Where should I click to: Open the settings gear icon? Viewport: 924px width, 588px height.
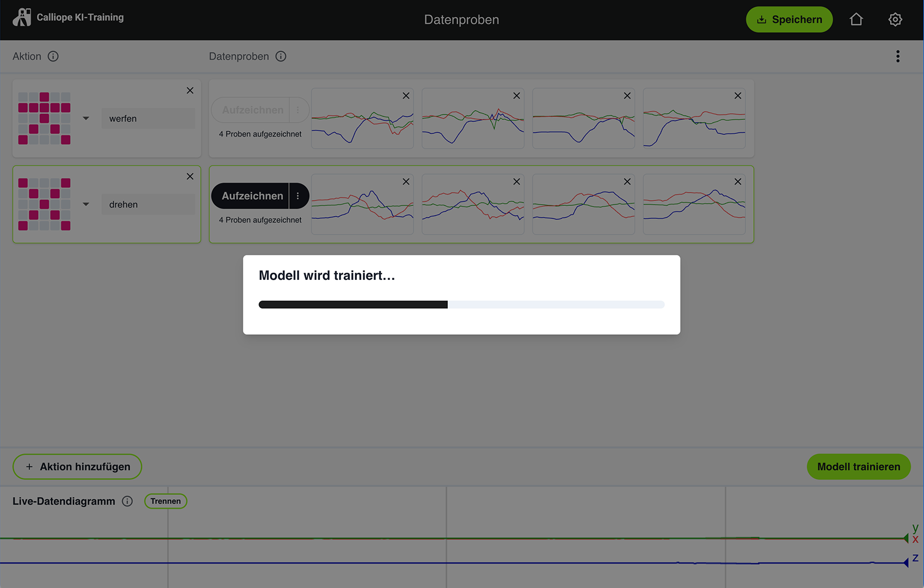[x=895, y=20]
